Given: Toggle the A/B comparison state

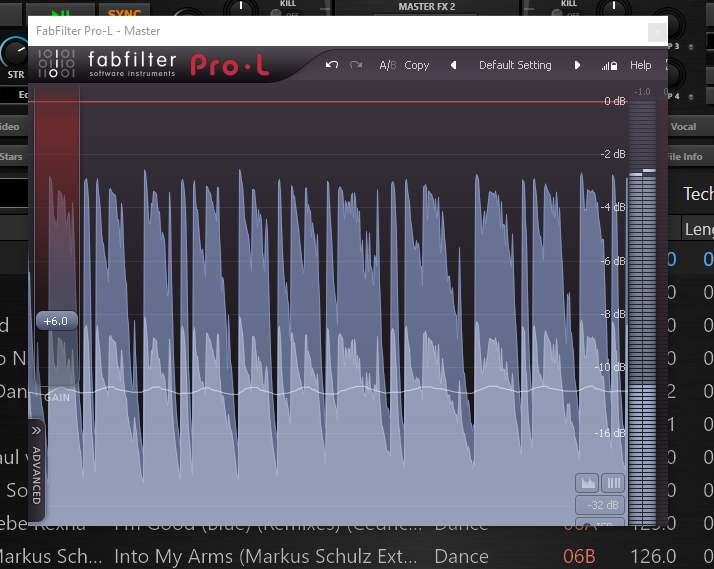Looking at the screenshot, I should [388, 66].
